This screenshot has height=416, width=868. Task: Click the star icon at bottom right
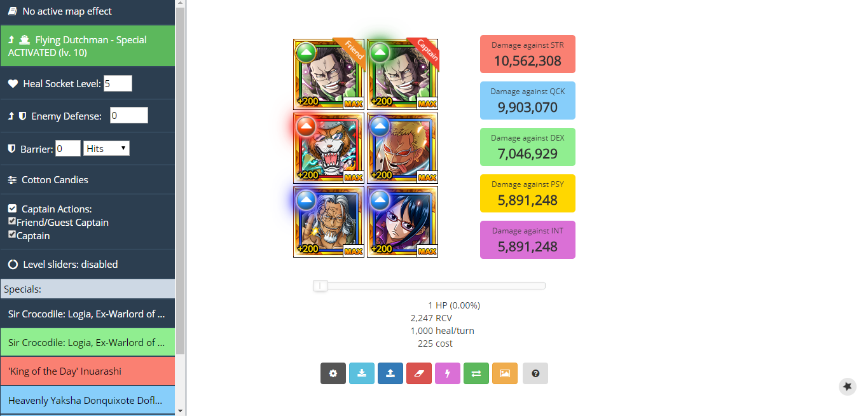pyautogui.click(x=847, y=386)
